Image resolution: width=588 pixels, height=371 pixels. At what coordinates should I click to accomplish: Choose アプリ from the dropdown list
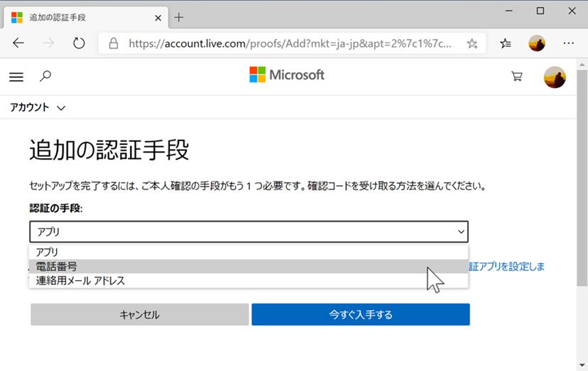249,252
